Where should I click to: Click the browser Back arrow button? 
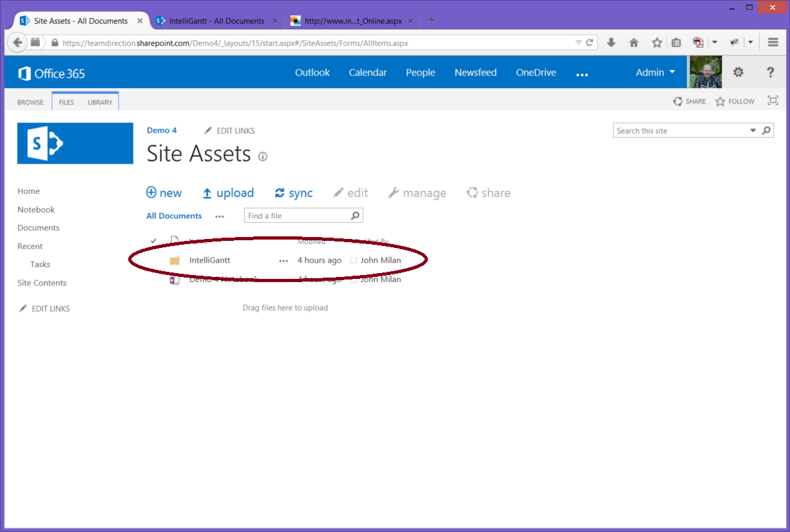[17, 43]
